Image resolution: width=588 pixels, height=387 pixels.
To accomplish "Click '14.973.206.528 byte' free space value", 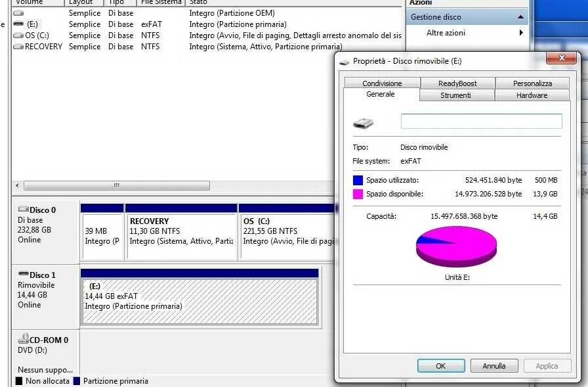I will tap(488, 194).
